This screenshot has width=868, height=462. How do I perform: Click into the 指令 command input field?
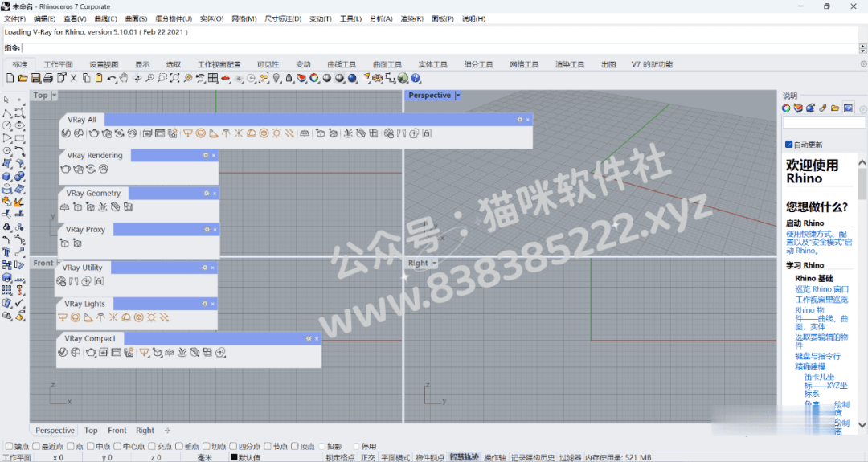[440, 48]
